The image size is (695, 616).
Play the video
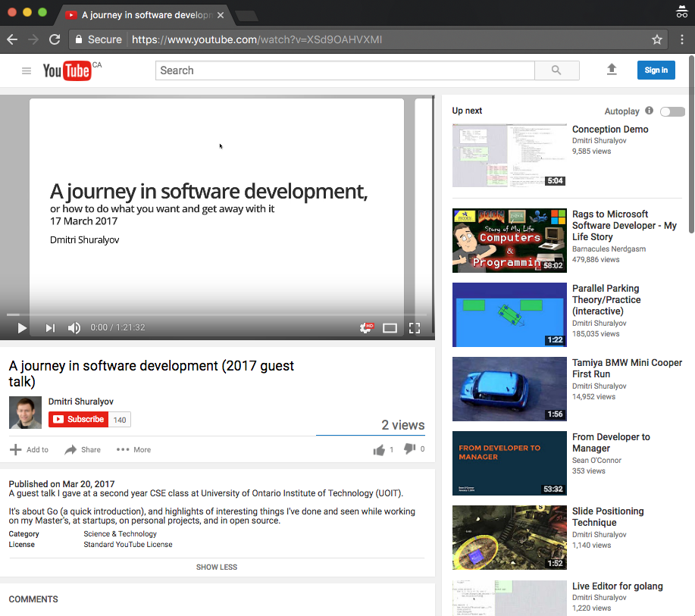tap(22, 328)
